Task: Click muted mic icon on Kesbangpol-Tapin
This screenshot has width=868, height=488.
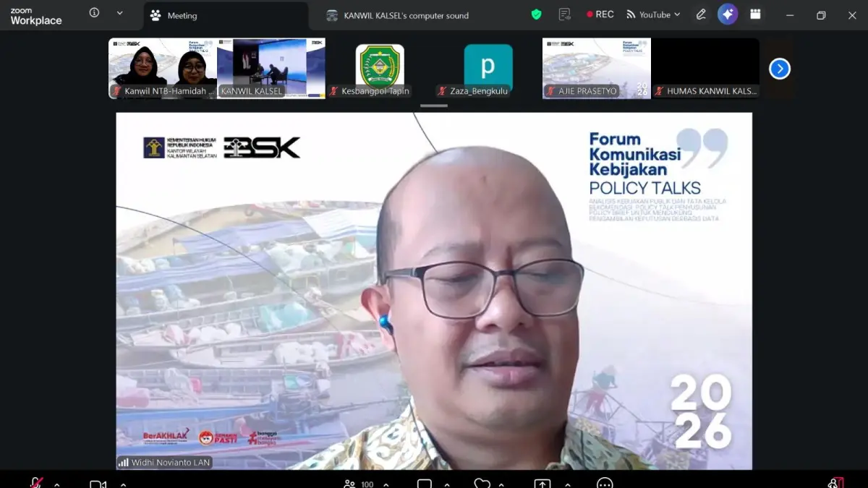Action: tap(333, 91)
